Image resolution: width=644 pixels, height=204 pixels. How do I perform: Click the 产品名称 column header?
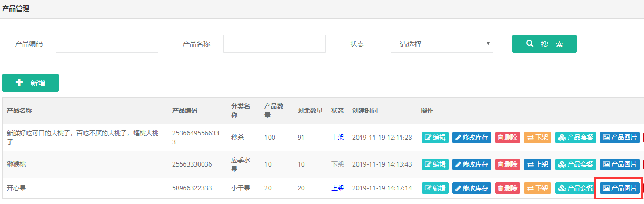19,111
